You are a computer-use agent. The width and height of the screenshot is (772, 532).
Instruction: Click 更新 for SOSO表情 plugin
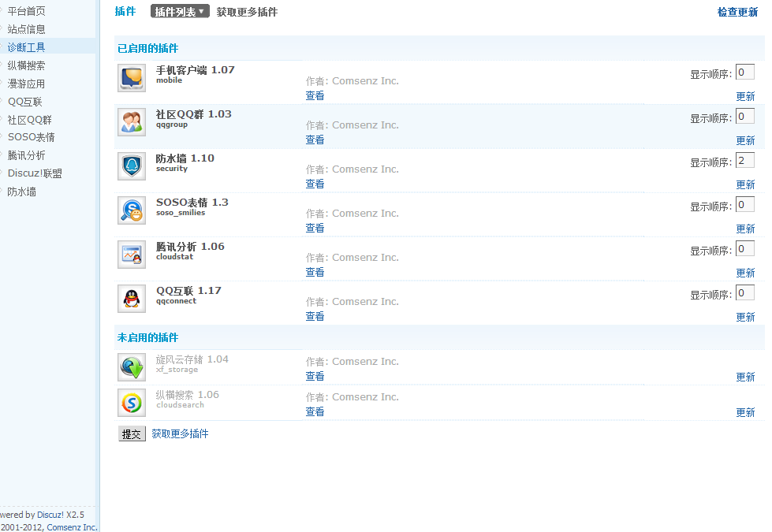(x=745, y=229)
